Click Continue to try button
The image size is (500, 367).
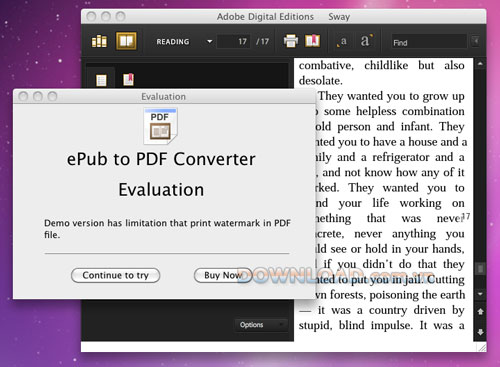click(x=115, y=275)
